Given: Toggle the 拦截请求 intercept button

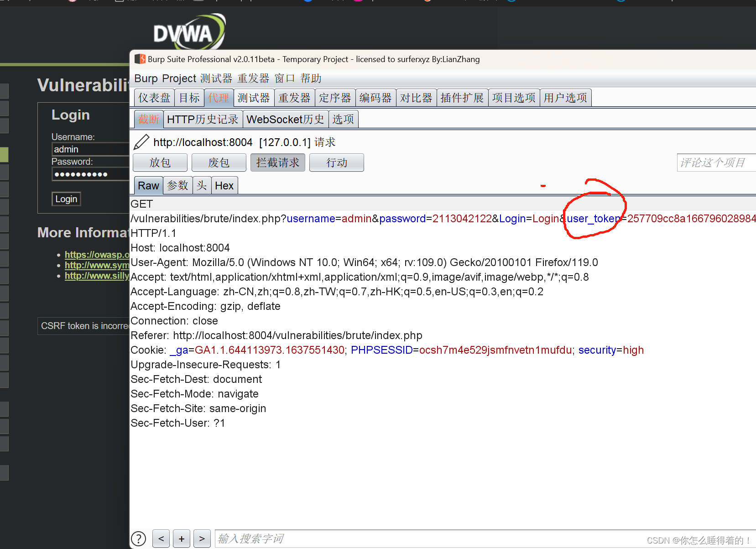Looking at the screenshot, I should pos(278,162).
